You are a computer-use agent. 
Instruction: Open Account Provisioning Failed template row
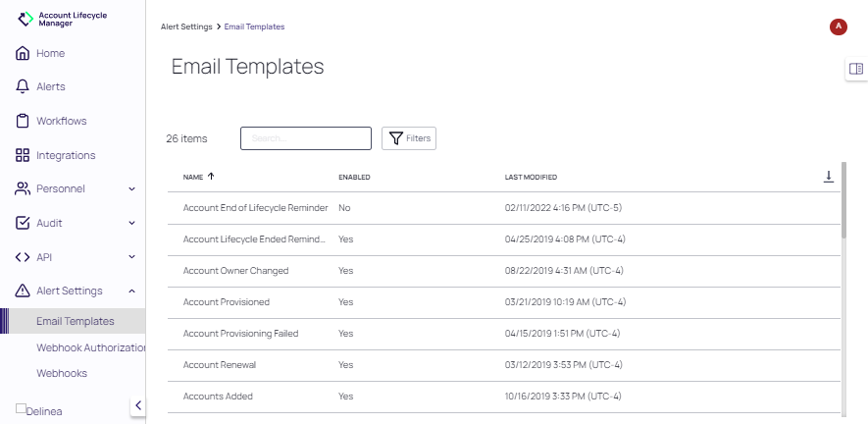pos(240,334)
